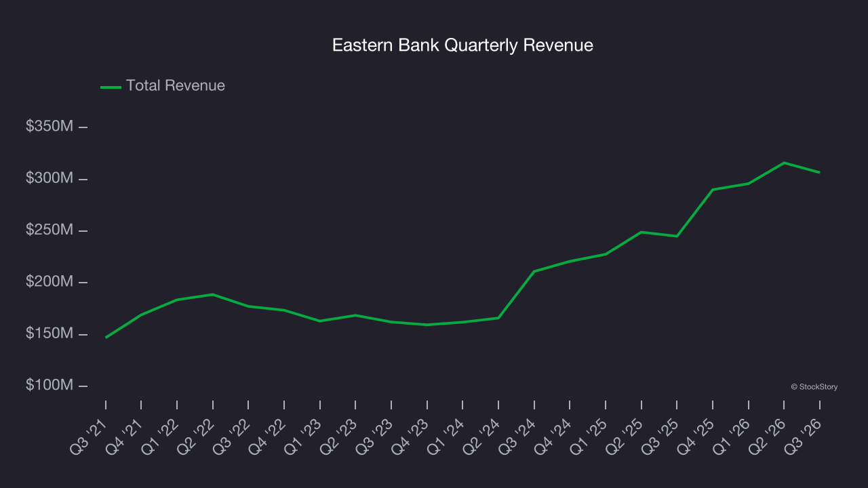Click the $150M y-axis label

coord(50,334)
